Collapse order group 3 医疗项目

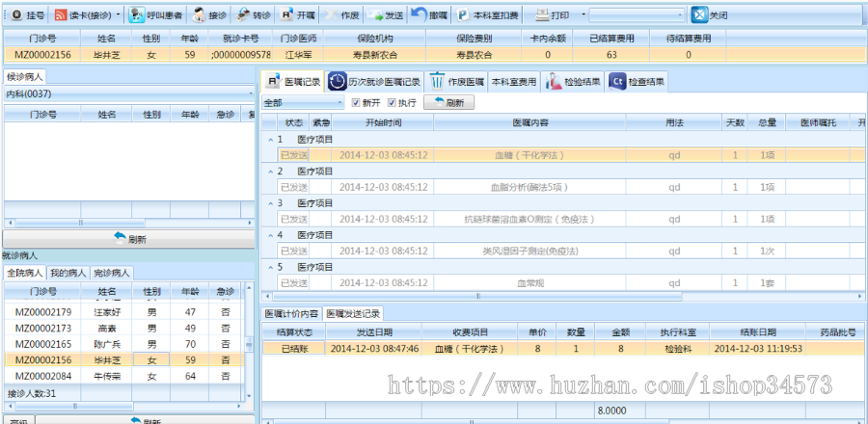pos(271,203)
